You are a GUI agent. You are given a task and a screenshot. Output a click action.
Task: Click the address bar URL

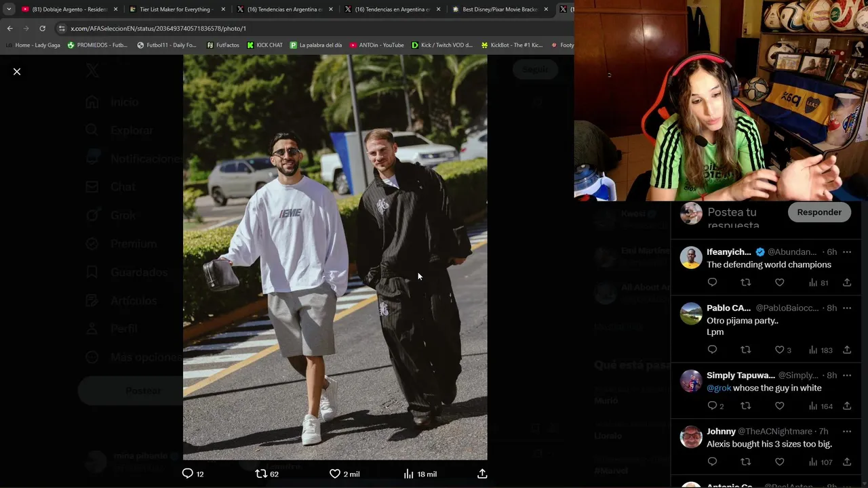pos(158,28)
